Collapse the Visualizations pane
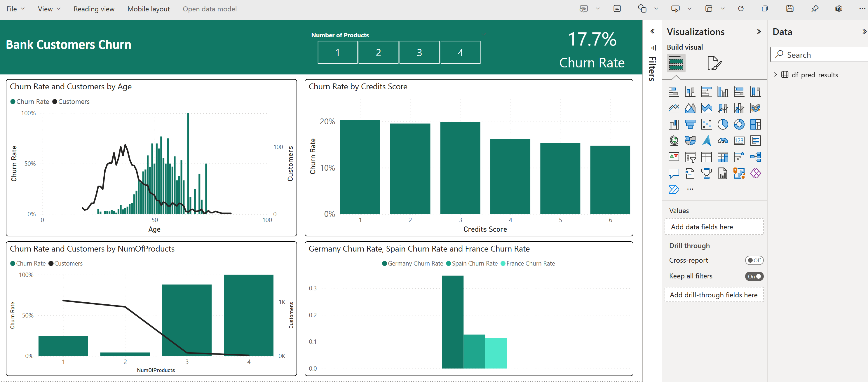 coord(759,32)
